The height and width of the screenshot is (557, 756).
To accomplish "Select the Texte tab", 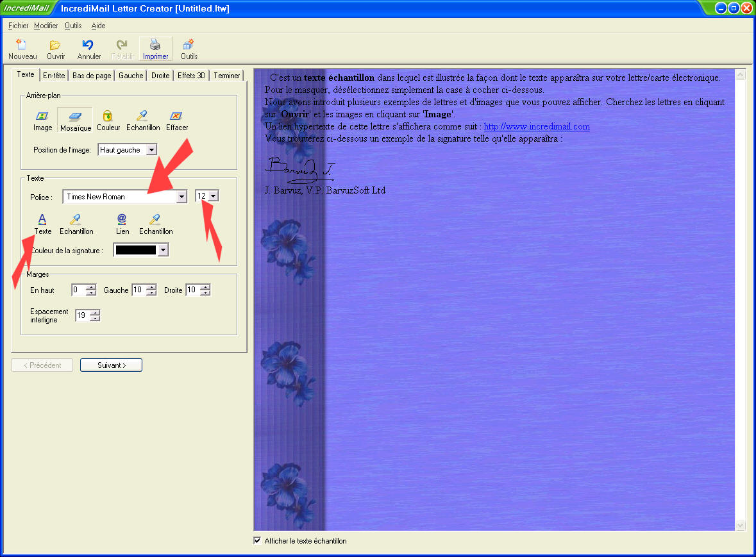I will [x=26, y=75].
